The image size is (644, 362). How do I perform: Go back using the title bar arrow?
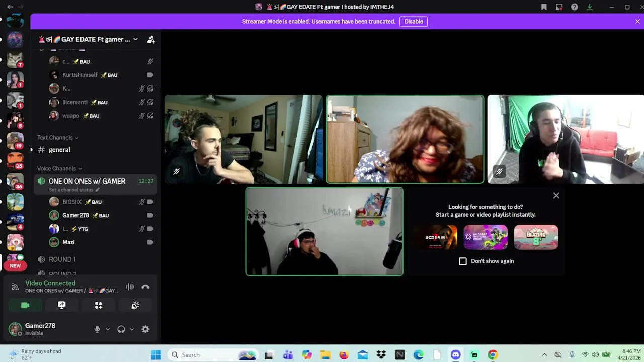point(10,7)
